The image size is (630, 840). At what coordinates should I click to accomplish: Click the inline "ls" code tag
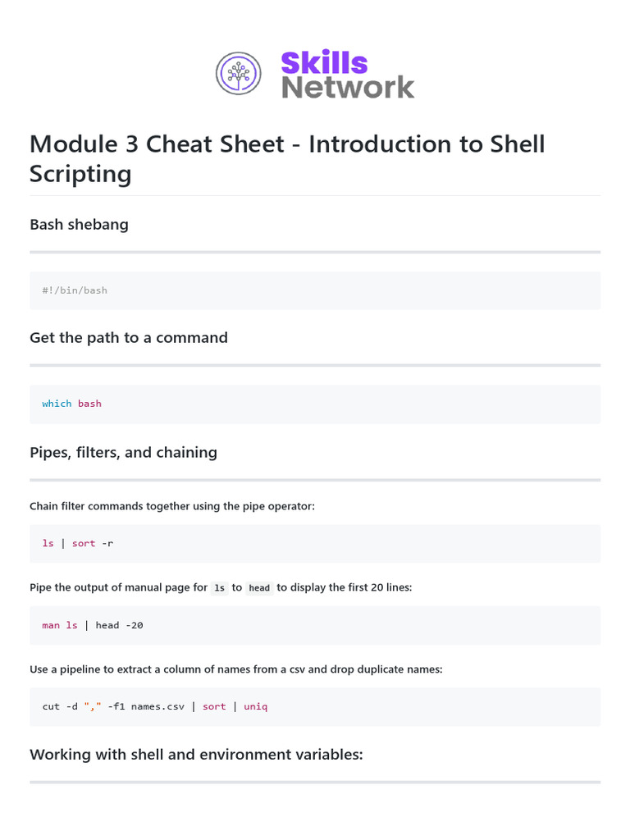pyautogui.click(x=219, y=588)
